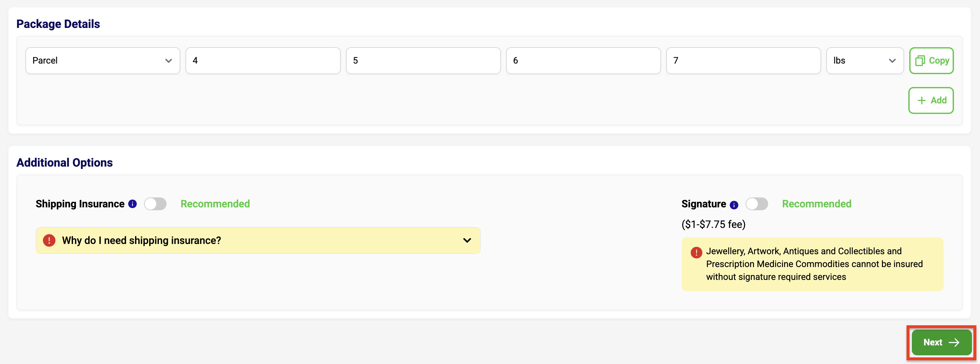980x364 pixels.
Task: Enable the Shipping Insurance toggle
Action: pos(155,204)
